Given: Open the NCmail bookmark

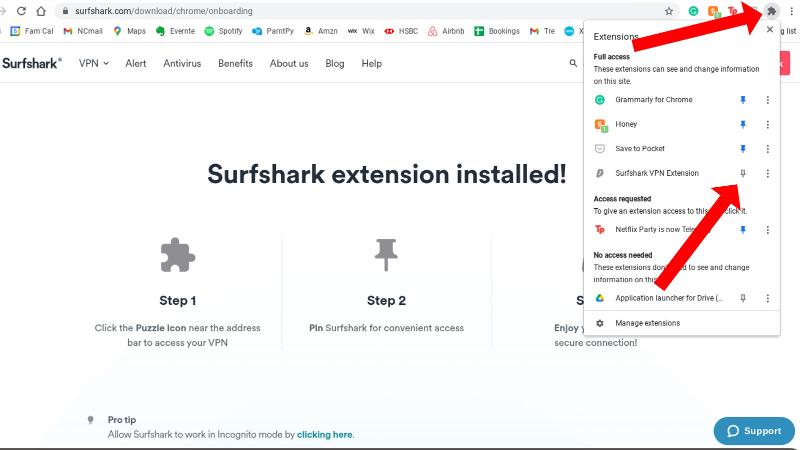Looking at the screenshot, I should click(83, 31).
